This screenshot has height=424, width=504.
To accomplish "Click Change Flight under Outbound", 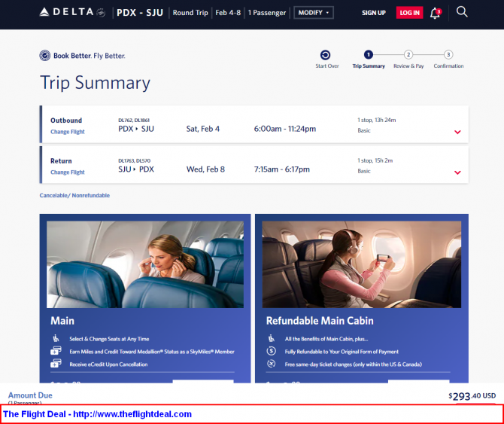I will 68,132.
